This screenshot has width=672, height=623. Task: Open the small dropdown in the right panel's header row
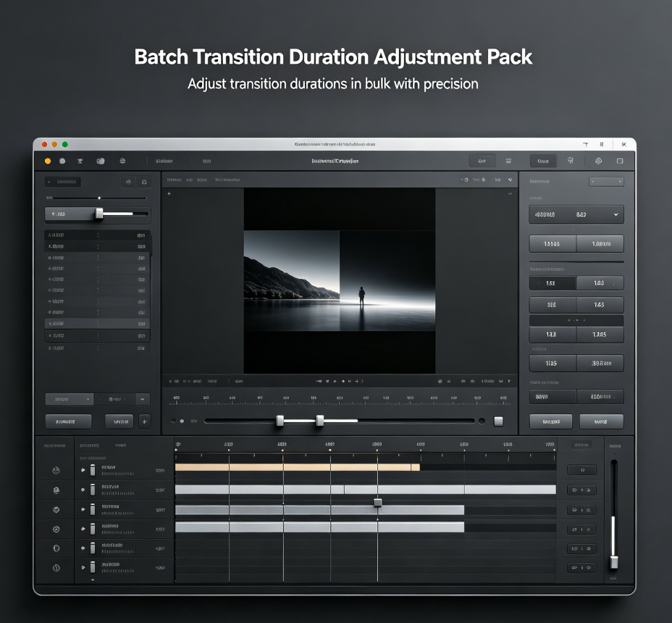[606, 182]
